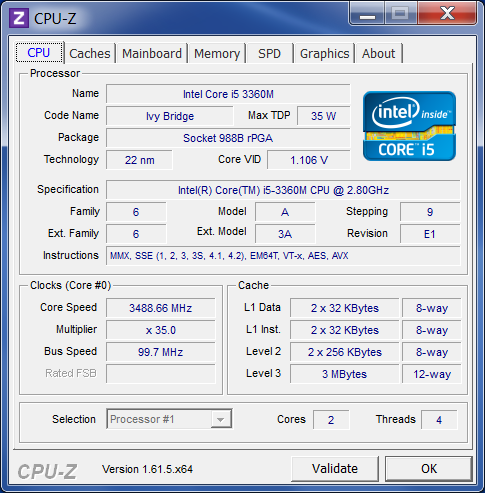485x493 pixels.
Task: Open the Processor #1 selection dropdown
Action: 169,419
